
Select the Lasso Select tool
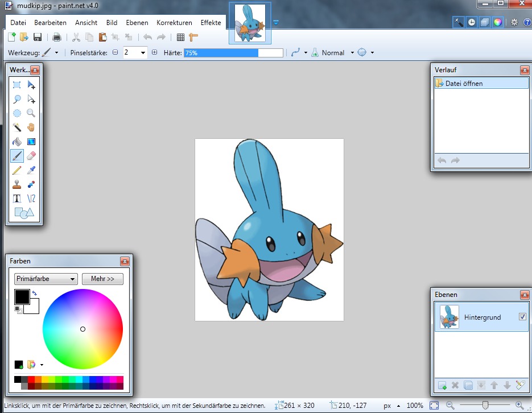pos(17,99)
